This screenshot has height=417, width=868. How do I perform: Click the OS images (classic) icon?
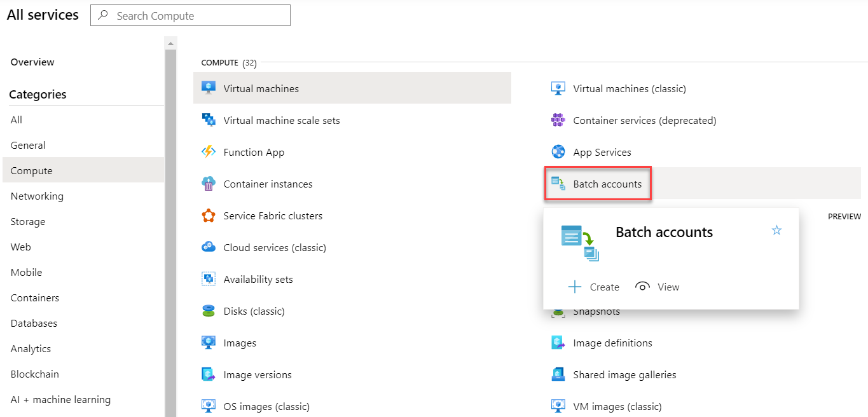point(209,406)
